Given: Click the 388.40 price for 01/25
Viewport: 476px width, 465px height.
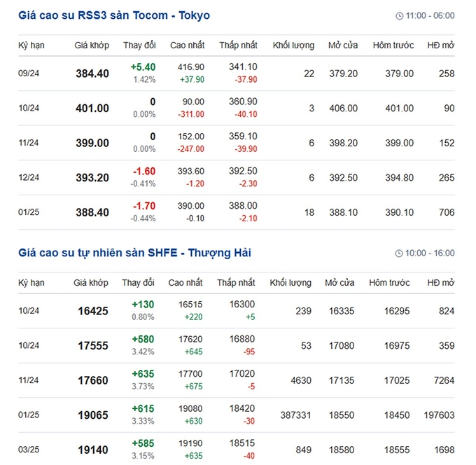Looking at the screenshot, I should click(92, 212).
